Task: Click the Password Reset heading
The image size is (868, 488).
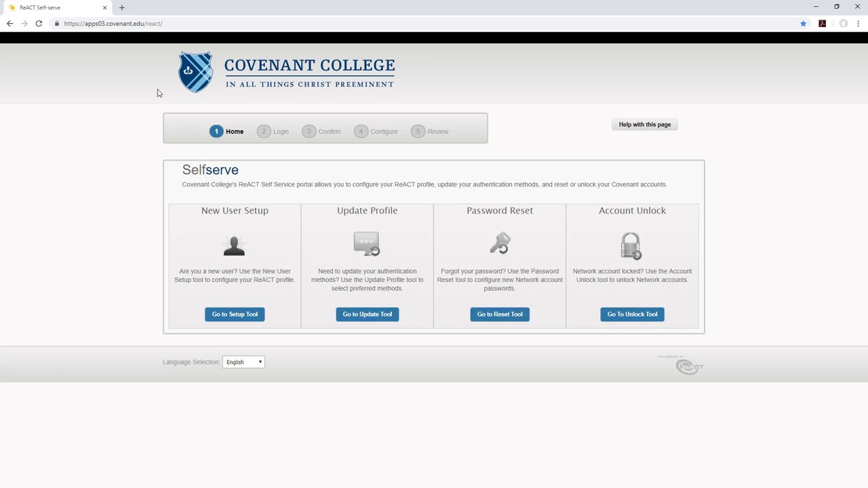Action: pos(500,211)
